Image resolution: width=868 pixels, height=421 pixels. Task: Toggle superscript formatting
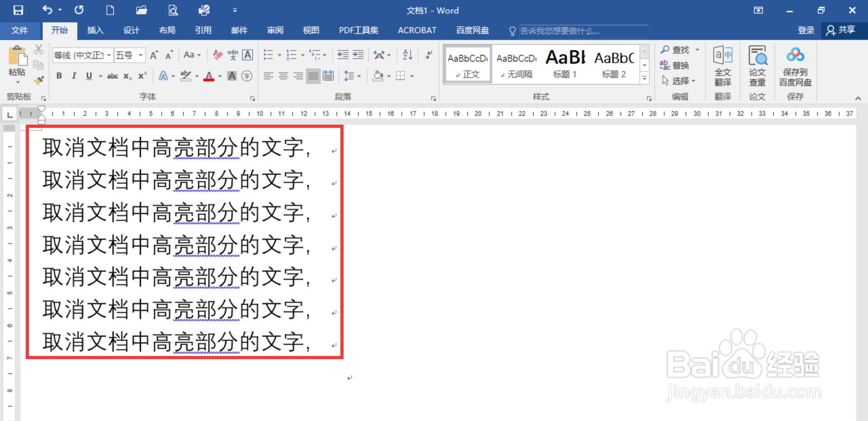(x=142, y=76)
